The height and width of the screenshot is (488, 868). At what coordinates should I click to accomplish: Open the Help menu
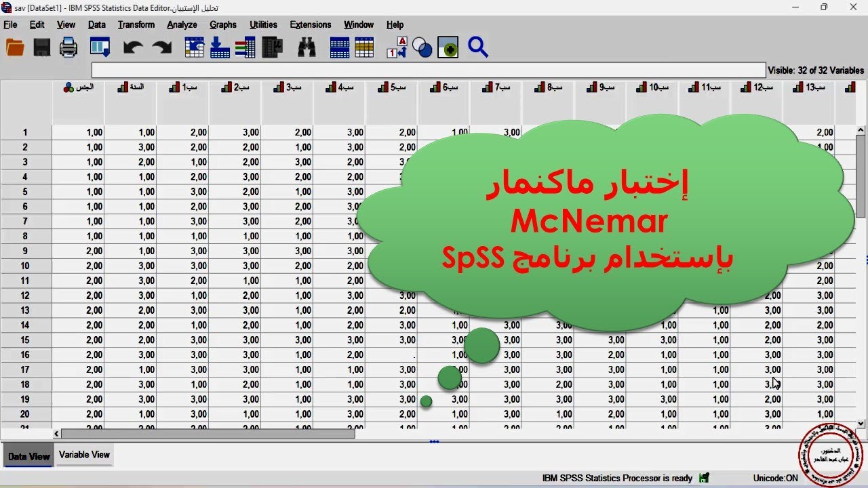395,24
